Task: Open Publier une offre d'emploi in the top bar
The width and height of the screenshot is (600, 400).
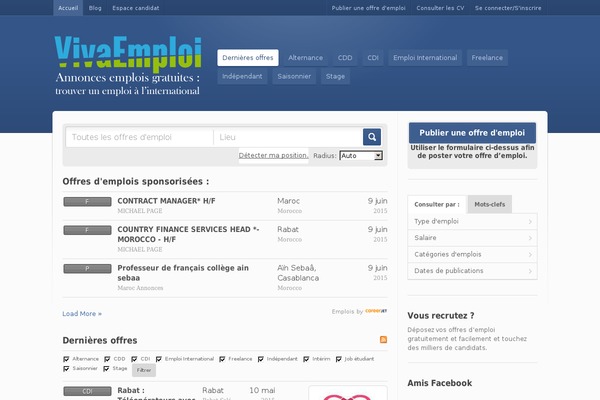Action: 368,8
